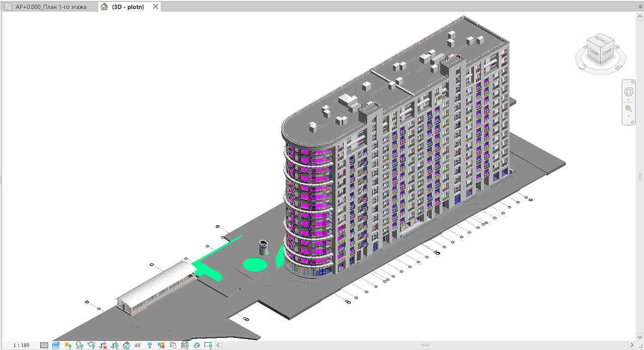
Task: Open the Detail Level control
Action: [44, 345]
